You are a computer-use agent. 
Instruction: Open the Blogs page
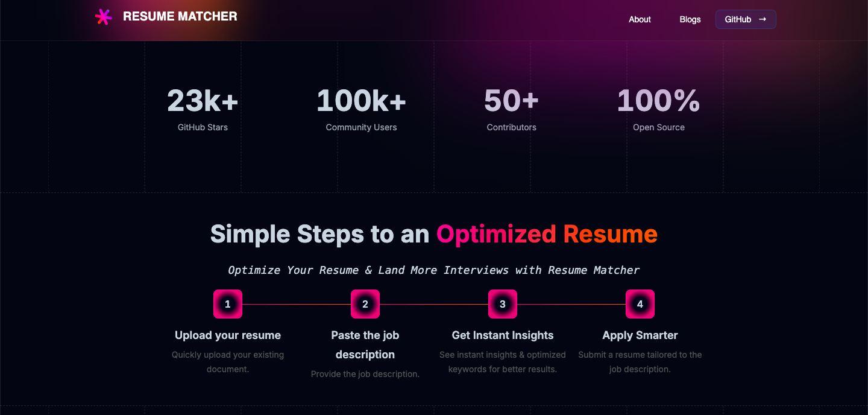690,19
